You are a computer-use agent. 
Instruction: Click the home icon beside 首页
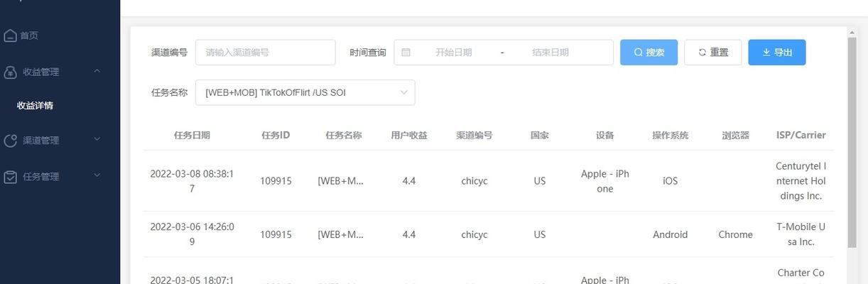11,35
